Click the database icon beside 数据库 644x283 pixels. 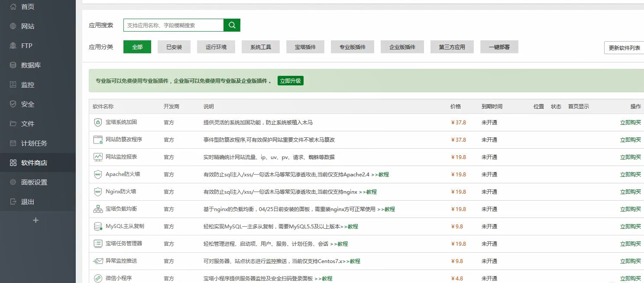pos(13,65)
